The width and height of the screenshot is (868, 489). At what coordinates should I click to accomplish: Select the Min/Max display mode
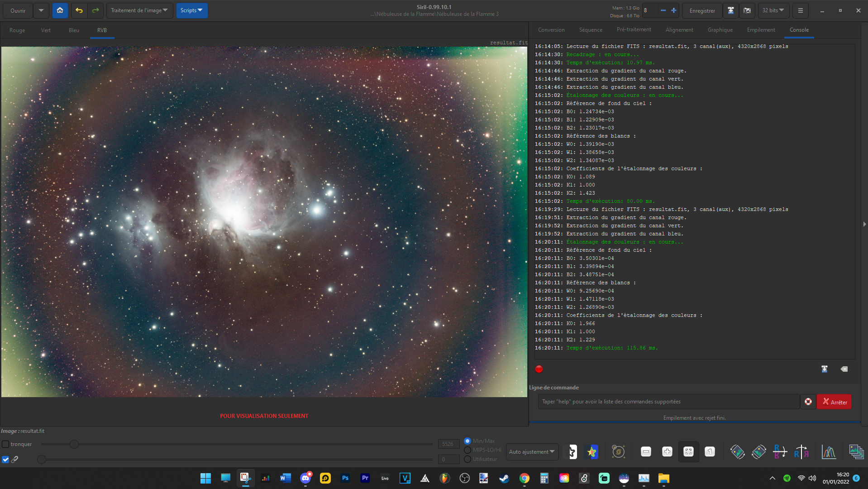(x=467, y=441)
